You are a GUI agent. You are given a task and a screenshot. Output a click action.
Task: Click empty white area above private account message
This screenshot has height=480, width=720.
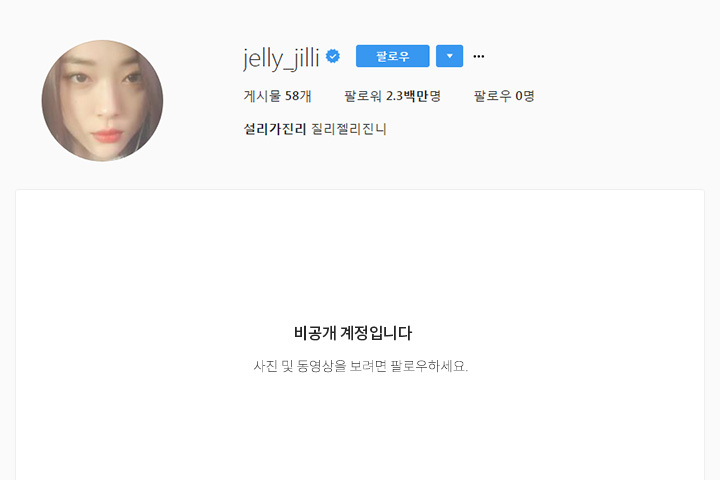coord(360,257)
